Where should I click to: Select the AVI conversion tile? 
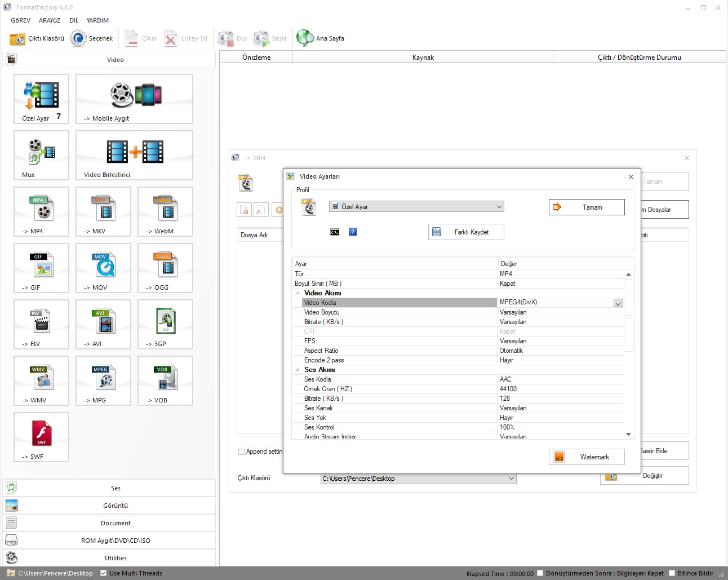coord(103,324)
